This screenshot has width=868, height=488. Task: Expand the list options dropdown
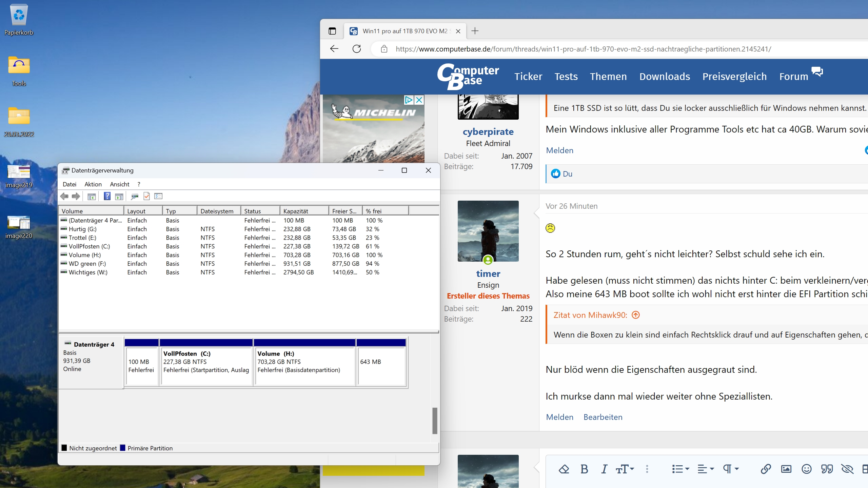(x=680, y=469)
